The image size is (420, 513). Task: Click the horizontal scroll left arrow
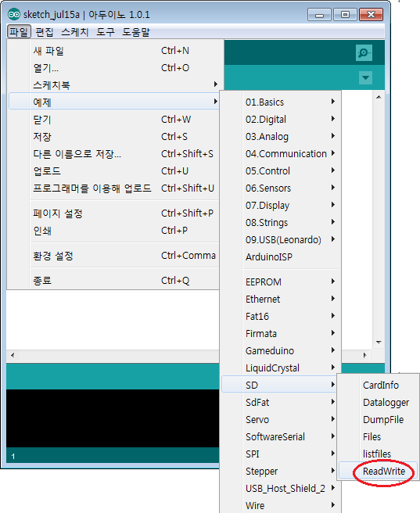point(13,355)
